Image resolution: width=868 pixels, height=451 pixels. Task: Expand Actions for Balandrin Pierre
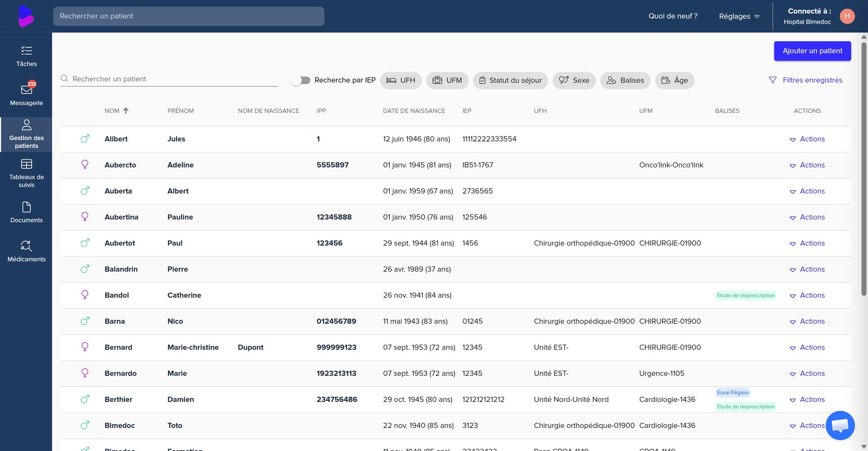coord(807,269)
